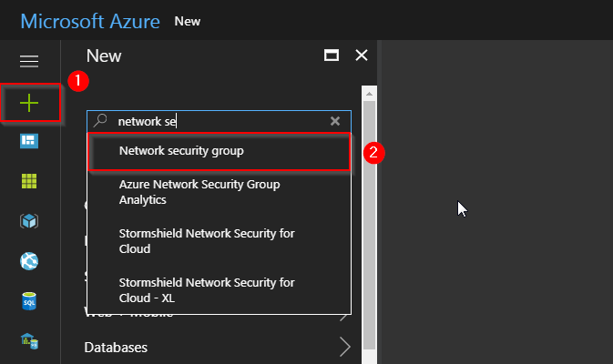Expand the Databases category chevron
This screenshot has height=364, width=613.
click(344, 347)
